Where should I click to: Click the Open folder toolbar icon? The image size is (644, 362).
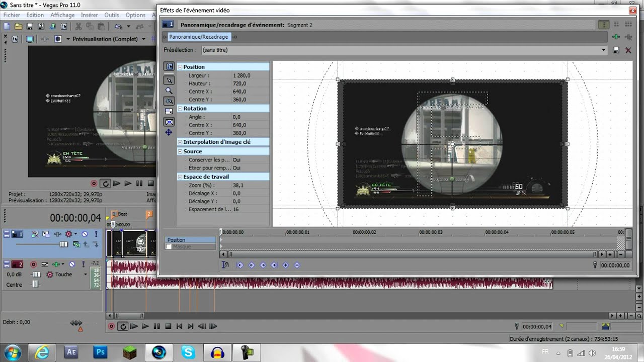point(19,26)
